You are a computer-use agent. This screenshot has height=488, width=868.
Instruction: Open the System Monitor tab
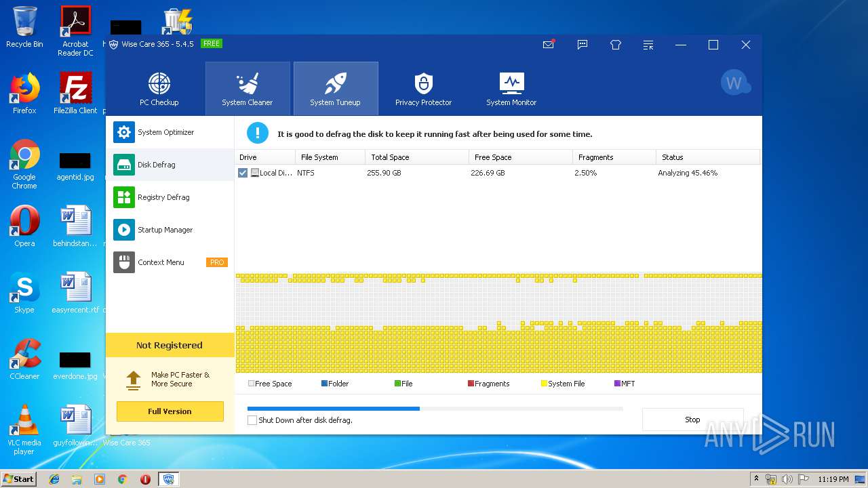pyautogui.click(x=511, y=89)
